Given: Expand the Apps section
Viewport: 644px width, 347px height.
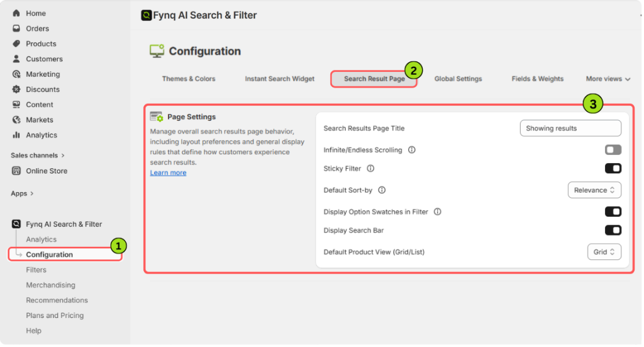Looking at the screenshot, I should pos(22,193).
